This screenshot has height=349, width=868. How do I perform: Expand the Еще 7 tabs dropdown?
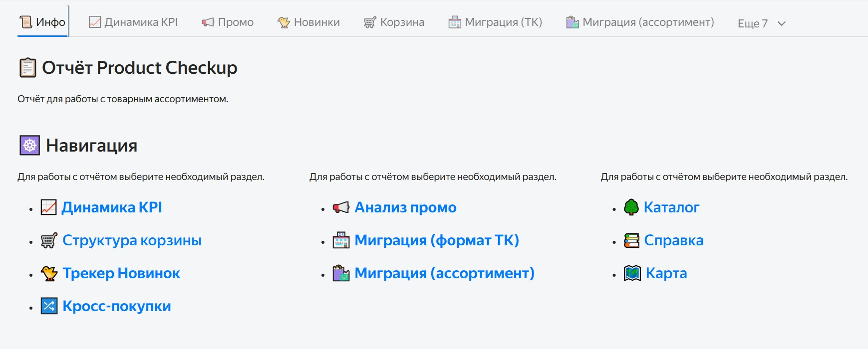tap(761, 23)
